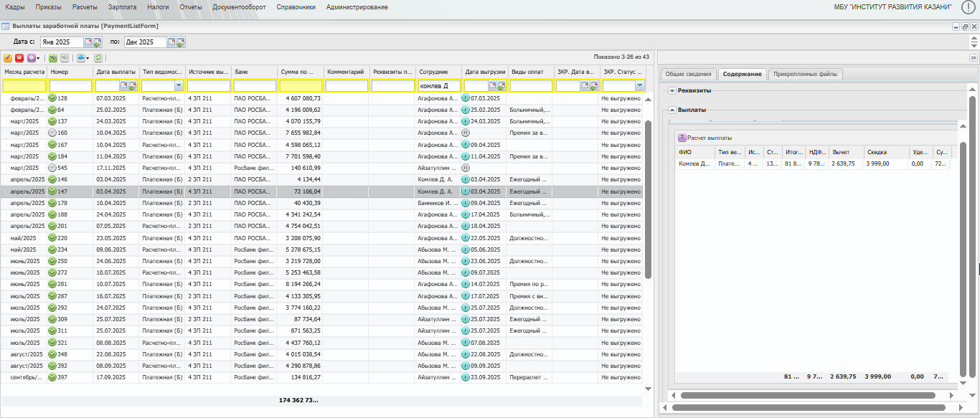Viewport: 980px width, 418px height.
Task: Click status icon of payment number 160
Action: [52, 133]
